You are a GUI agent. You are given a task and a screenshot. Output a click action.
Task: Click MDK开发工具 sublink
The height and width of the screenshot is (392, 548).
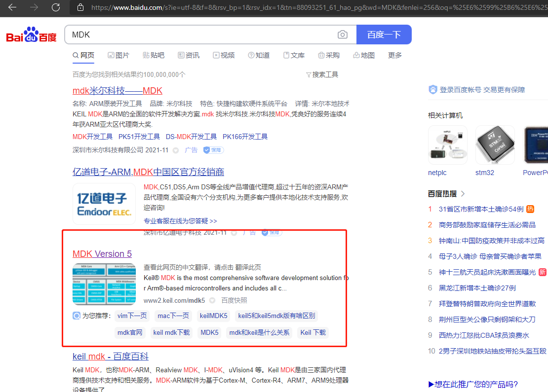pos(93,137)
